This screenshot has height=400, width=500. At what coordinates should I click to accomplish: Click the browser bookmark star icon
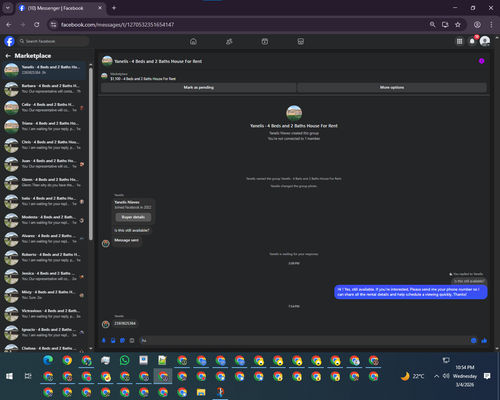coord(458,25)
